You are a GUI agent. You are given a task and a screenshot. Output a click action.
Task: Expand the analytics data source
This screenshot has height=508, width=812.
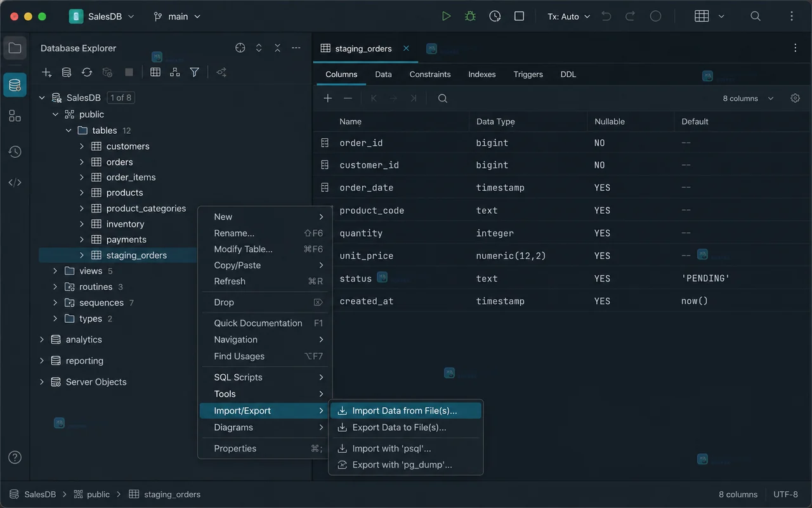43,339
